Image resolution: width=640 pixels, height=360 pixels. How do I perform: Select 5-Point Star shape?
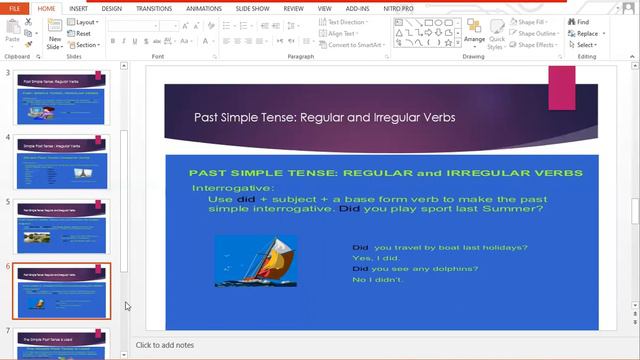coord(448,42)
